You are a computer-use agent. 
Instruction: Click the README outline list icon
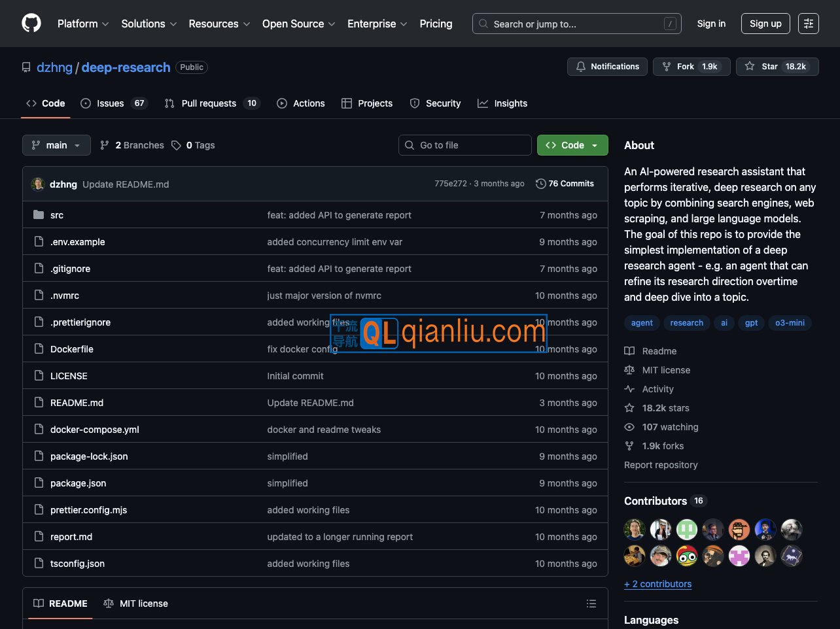[591, 603]
